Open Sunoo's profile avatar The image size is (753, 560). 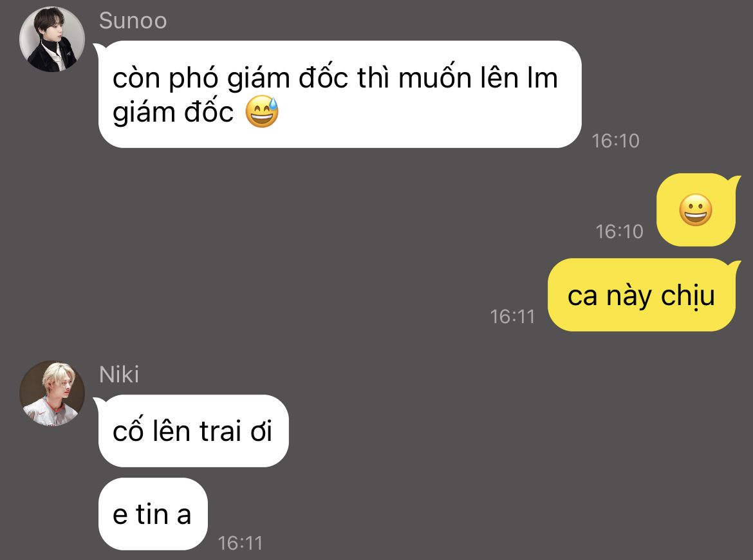(52, 39)
